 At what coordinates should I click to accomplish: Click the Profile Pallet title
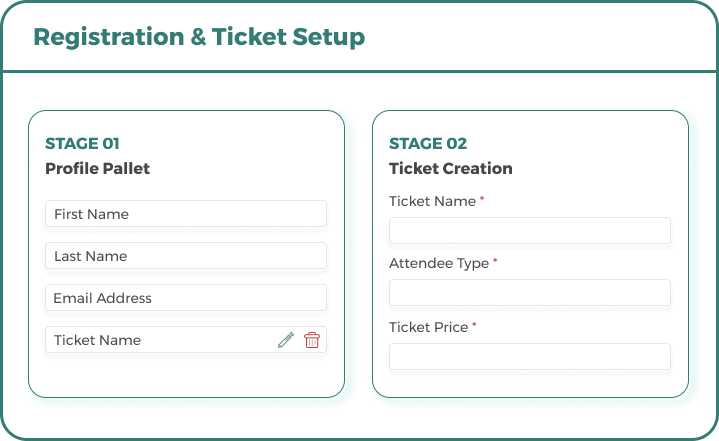(97, 168)
